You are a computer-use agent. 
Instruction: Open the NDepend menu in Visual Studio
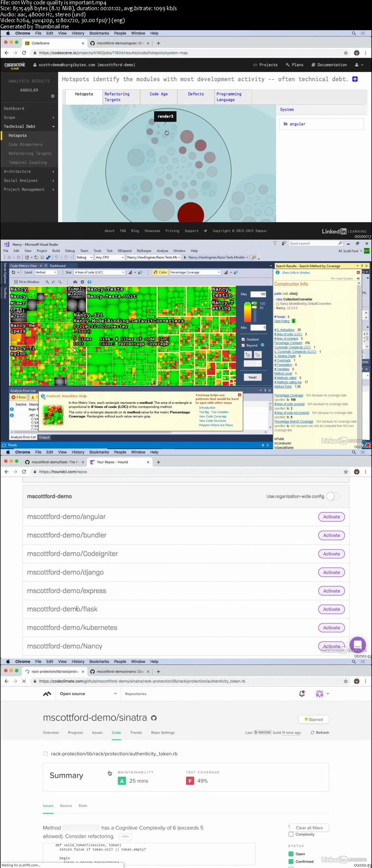125,251
